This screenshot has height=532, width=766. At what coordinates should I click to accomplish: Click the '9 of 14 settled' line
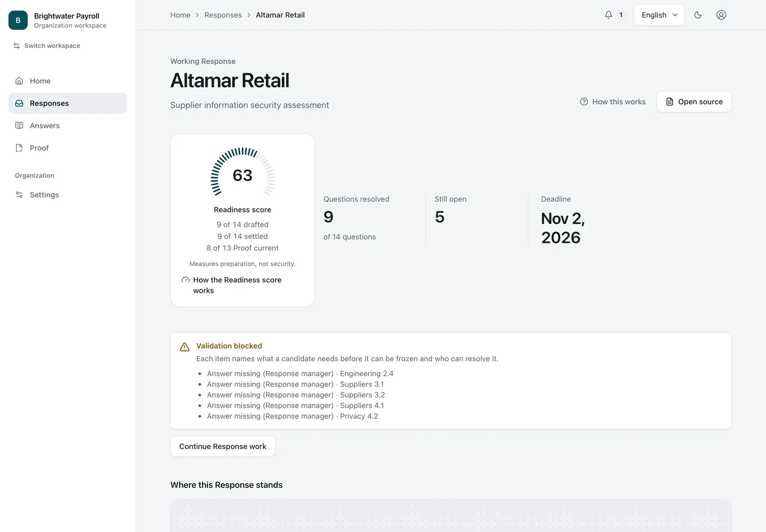coord(243,236)
